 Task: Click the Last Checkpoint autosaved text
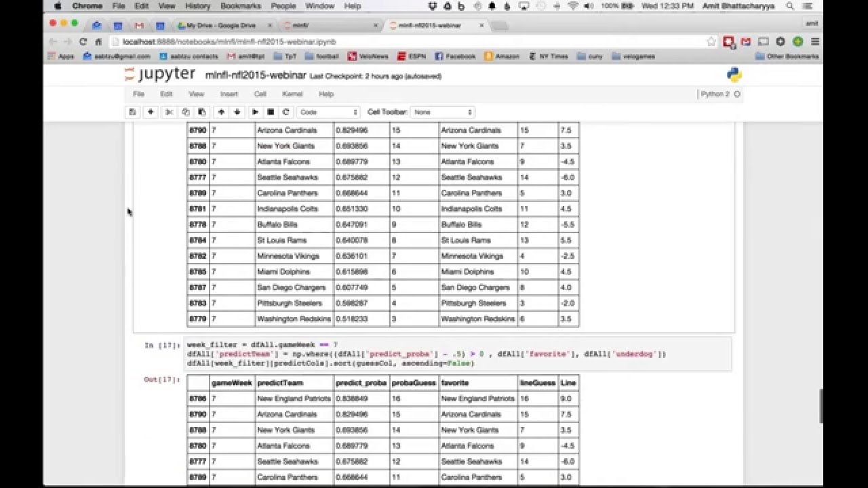point(375,76)
